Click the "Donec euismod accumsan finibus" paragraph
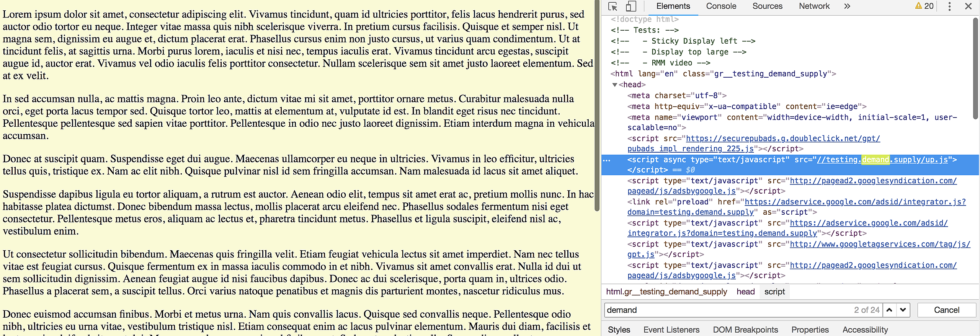 (297, 322)
